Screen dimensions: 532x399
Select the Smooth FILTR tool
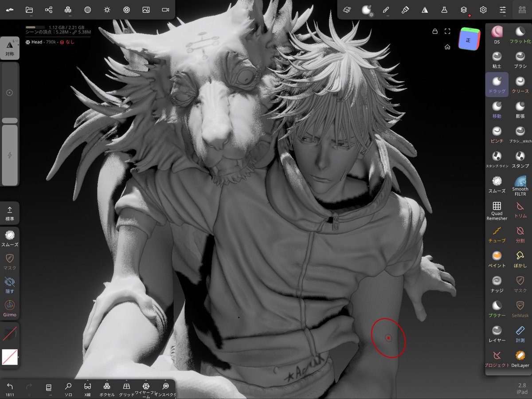pyautogui.click(x=520, y=185)
